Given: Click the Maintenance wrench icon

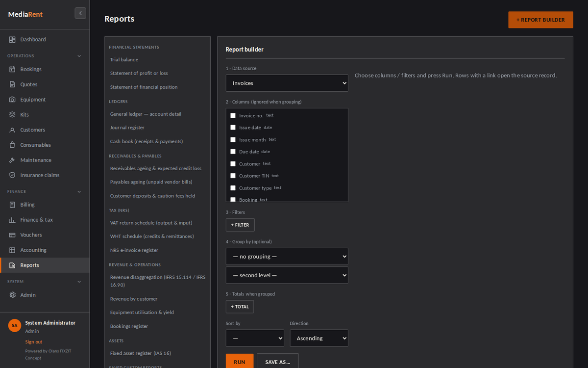Looking at the screenshot, I should [x=12, y=160].
